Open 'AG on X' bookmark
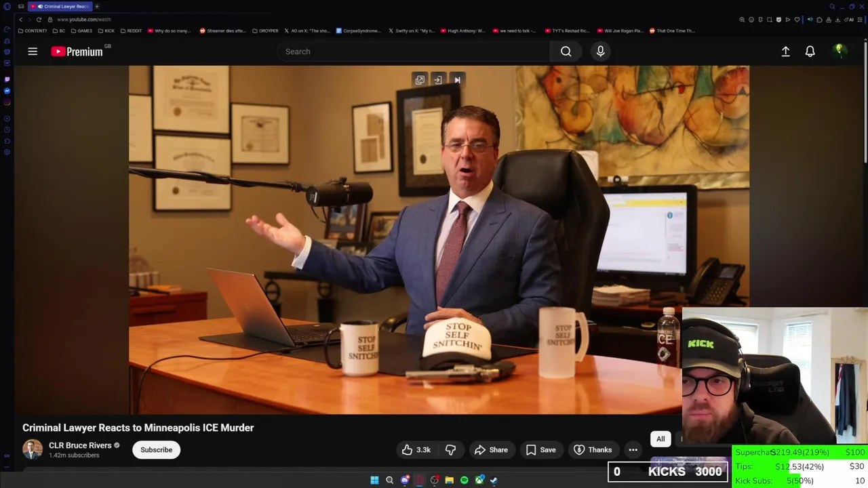Screen dimensions: 868x488 pyautogui.click(x=307, y=30)
